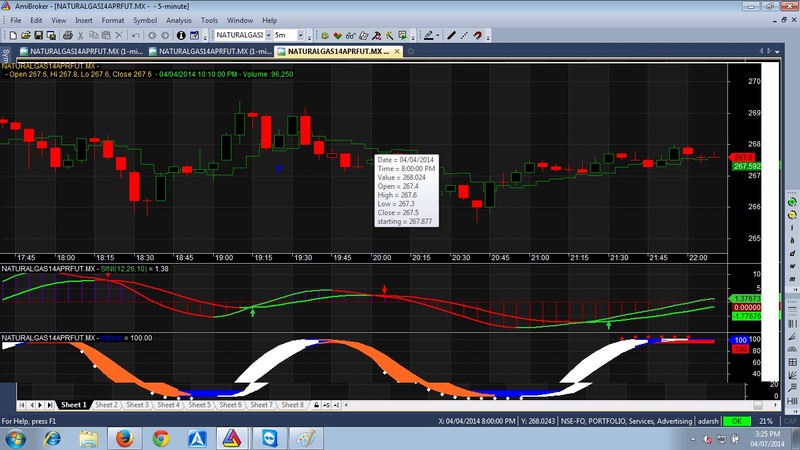Open TeamViewer from the taskbar
This screenshot has width=800, height=450.
pyautogui.click(x=269, y=438)
